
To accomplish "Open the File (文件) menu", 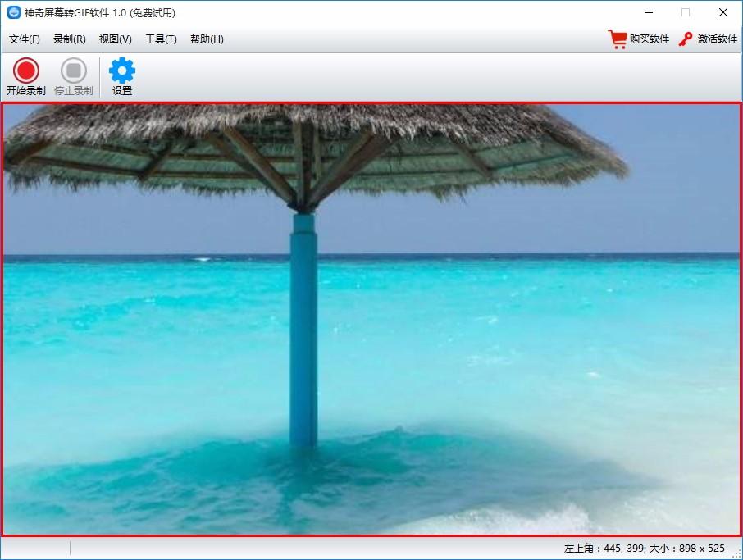I will click(24, 39).
